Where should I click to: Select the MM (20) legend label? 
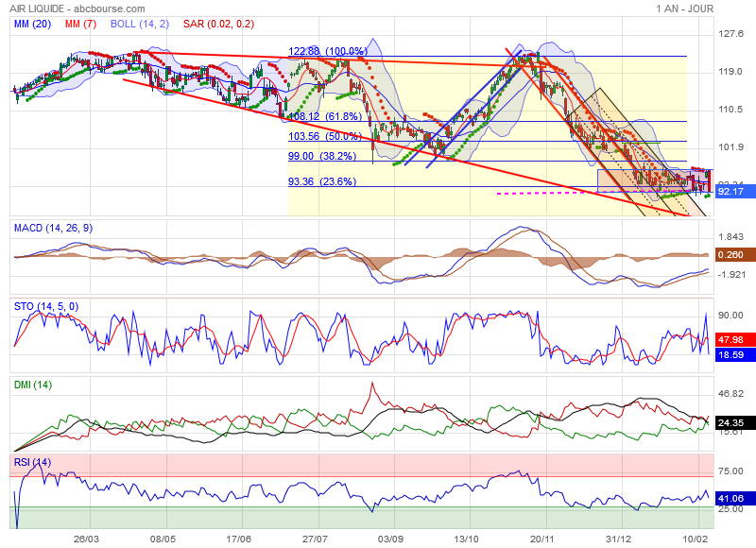click(32, 25)
